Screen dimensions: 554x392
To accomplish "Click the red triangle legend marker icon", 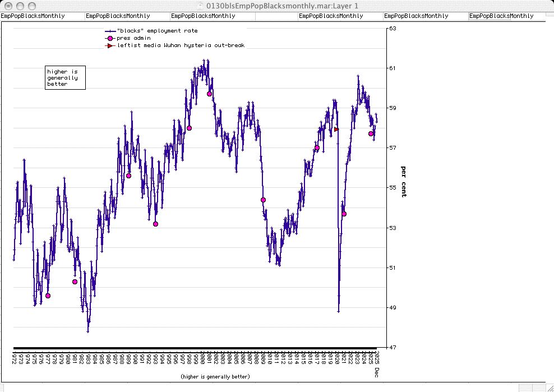I will [x=110, y=45].
